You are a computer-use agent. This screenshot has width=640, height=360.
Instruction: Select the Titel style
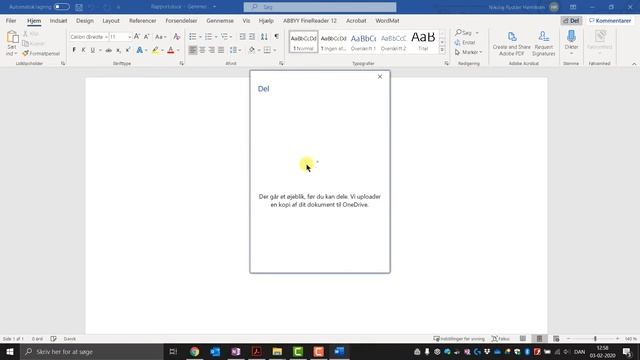click(423, 42)
